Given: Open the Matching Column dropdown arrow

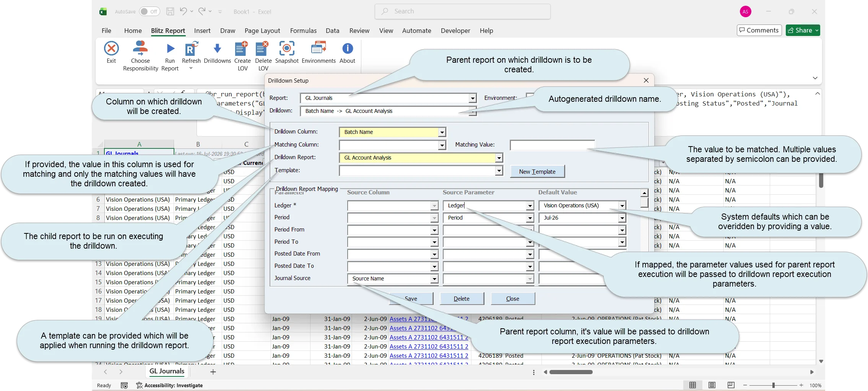Looking at the screenshot, I should pos(442,145).
